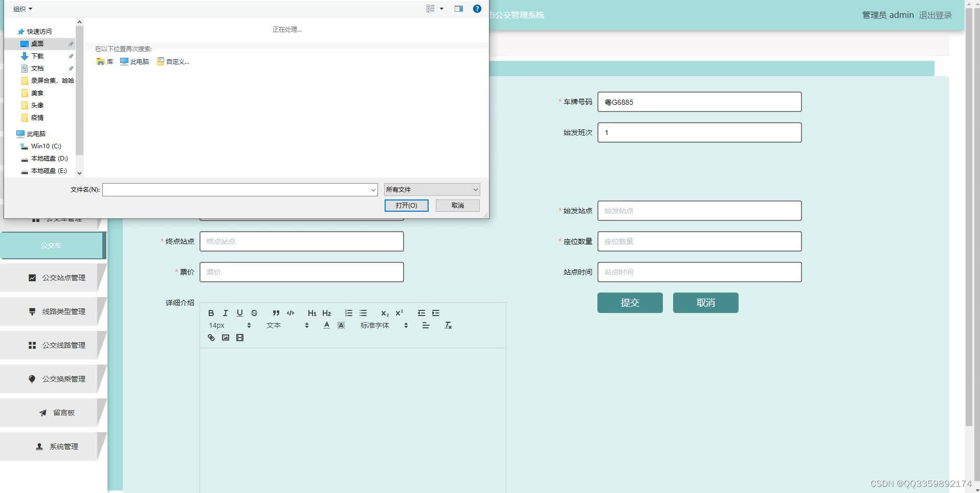This screenshot has height=493, width=980.
Task: Toggle italic formatting in editor
Action: point(225,313)
